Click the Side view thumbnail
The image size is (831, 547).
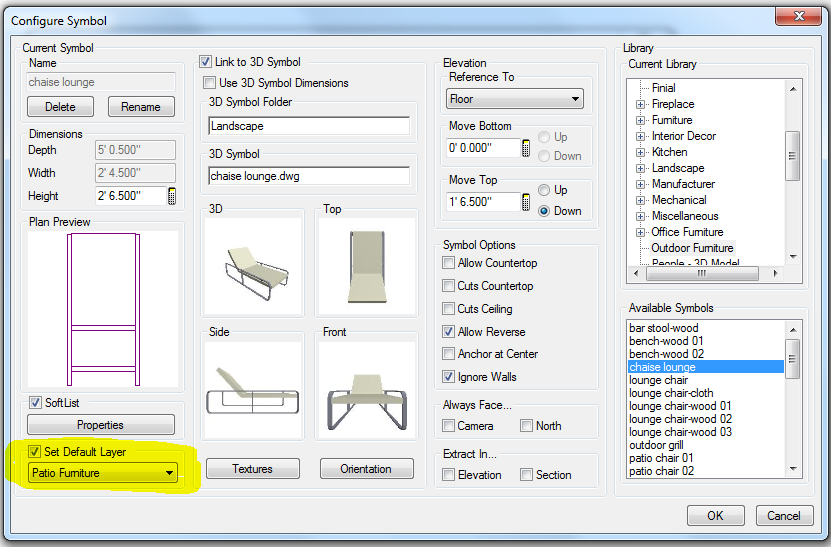point(253,390)
